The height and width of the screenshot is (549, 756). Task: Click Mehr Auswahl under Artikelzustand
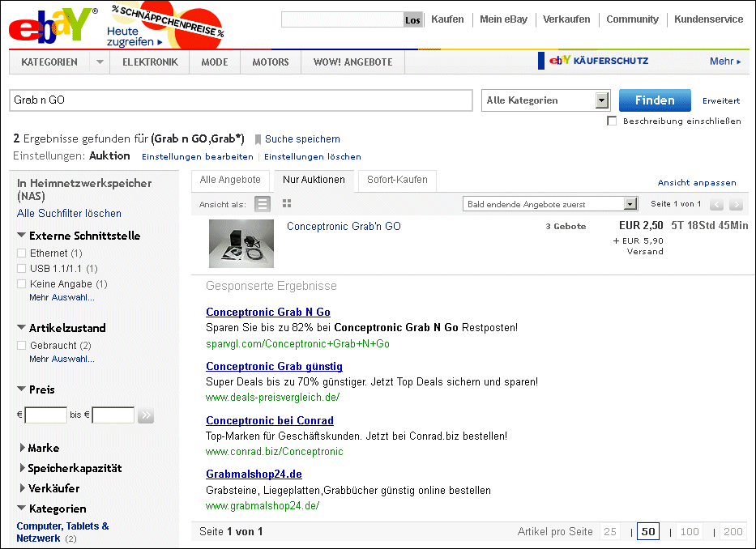tap(62, 359)
